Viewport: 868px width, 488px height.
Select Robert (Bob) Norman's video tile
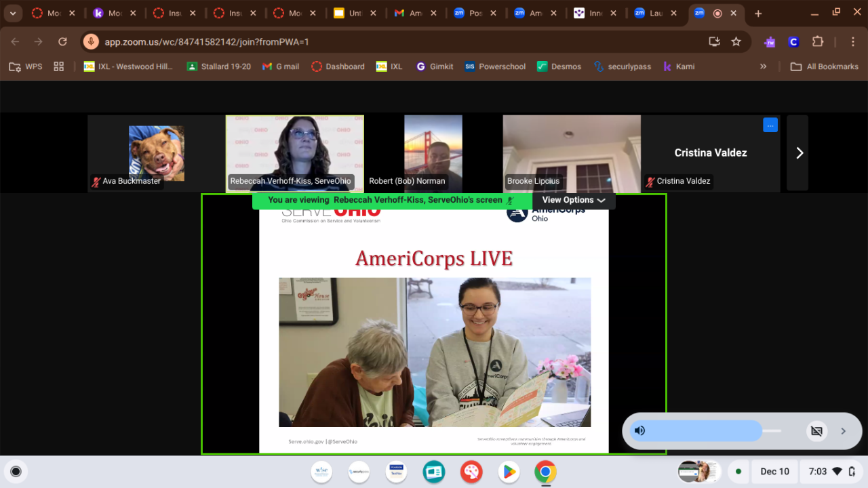click(433, 153)
